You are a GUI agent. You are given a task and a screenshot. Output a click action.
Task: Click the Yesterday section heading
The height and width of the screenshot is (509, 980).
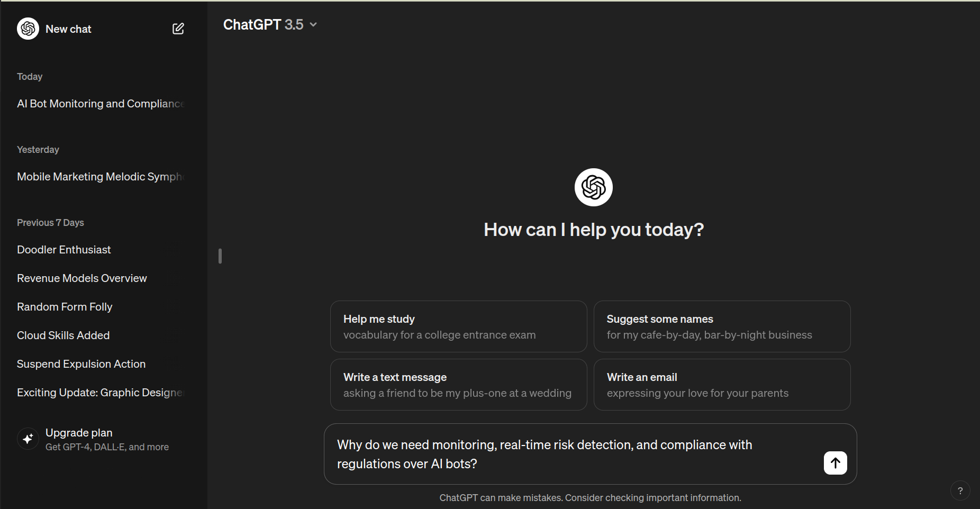click(38, 150)
